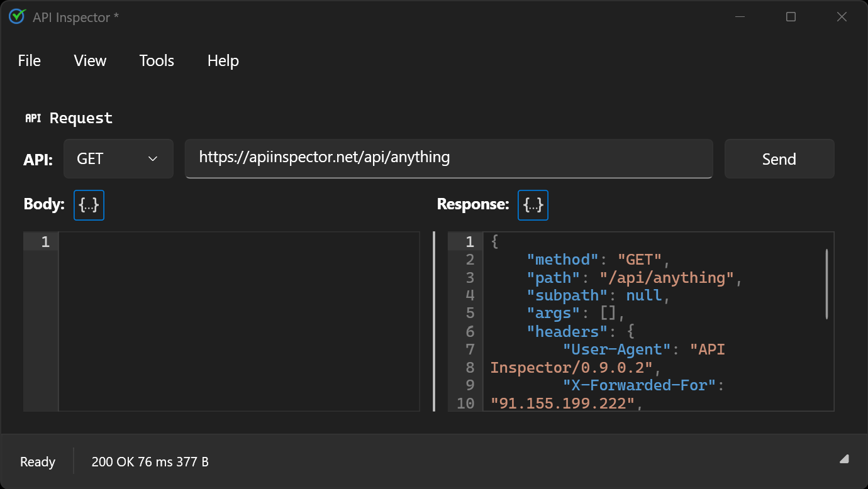The width and height of the screenshot is (868, 489).
Task: Focus the request URL input field
Action: click(x=448, y=158)
